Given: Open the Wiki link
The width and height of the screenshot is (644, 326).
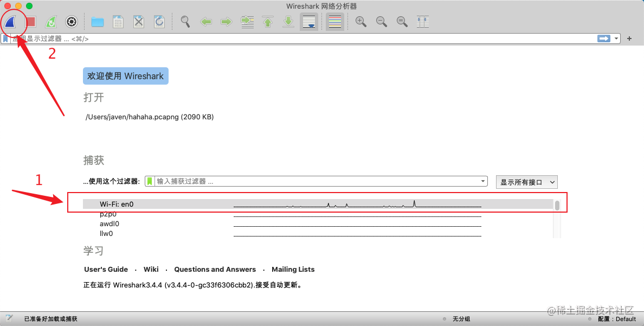Looking at the screenshot, I should tap(151, 269).
